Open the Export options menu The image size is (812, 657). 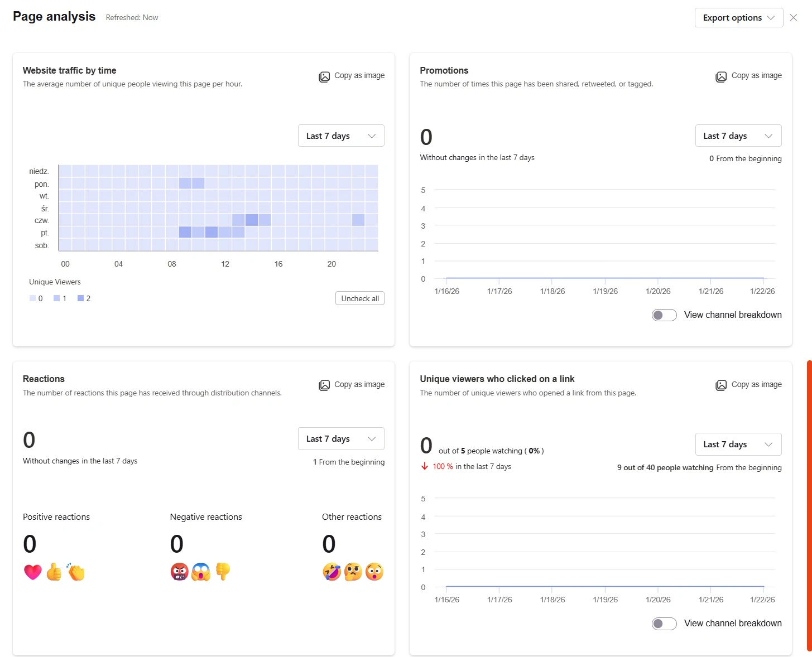(x=738, y=18)
